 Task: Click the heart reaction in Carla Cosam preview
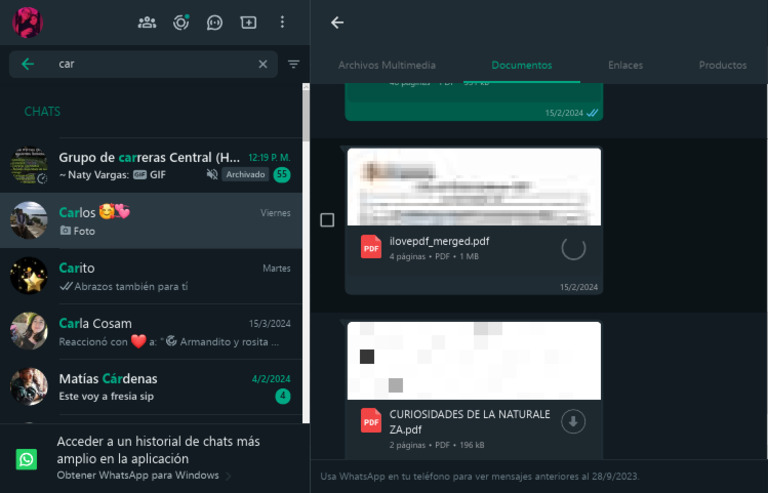tap(138, 341)
